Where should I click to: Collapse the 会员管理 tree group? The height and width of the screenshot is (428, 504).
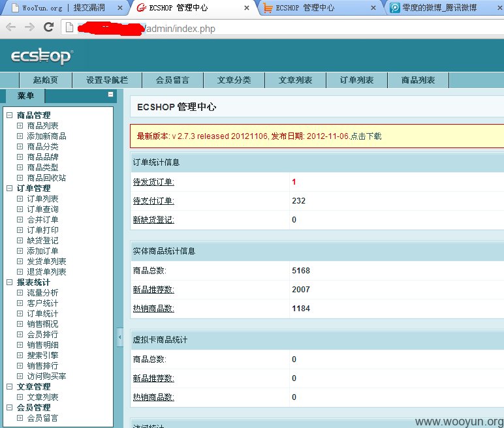pos(10,407)
